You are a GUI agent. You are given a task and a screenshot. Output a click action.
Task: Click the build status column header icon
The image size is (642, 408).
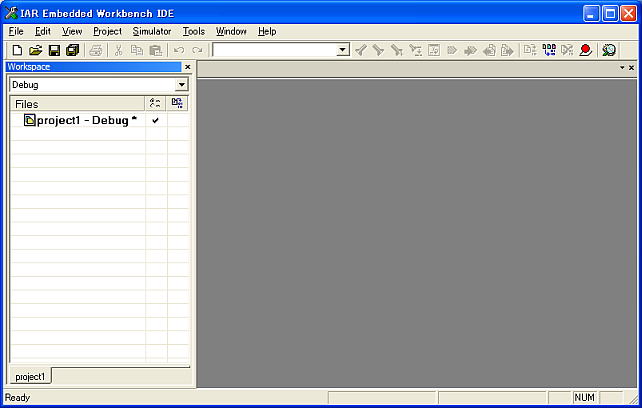pos(155,103)
